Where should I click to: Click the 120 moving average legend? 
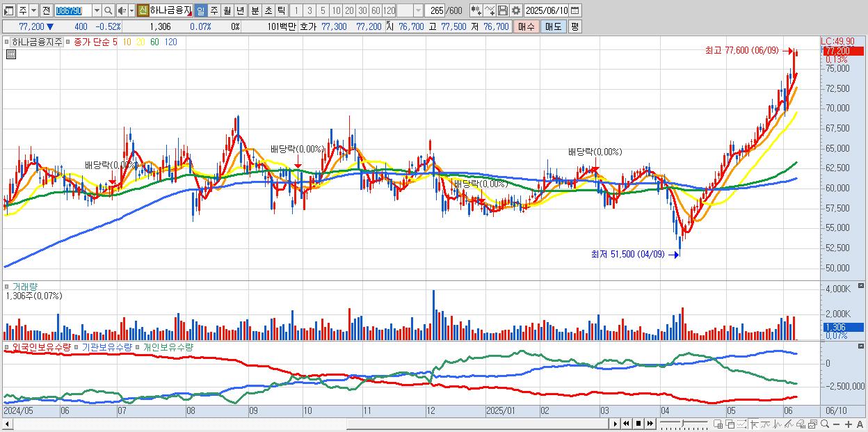170,42
